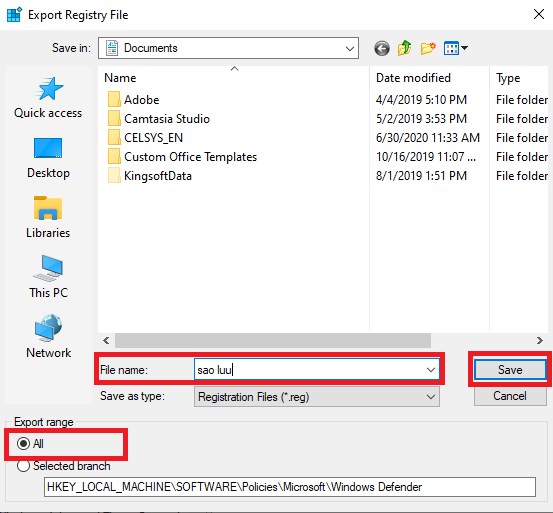Select the CELSYS_EN folder name

(x=153, y=138)
